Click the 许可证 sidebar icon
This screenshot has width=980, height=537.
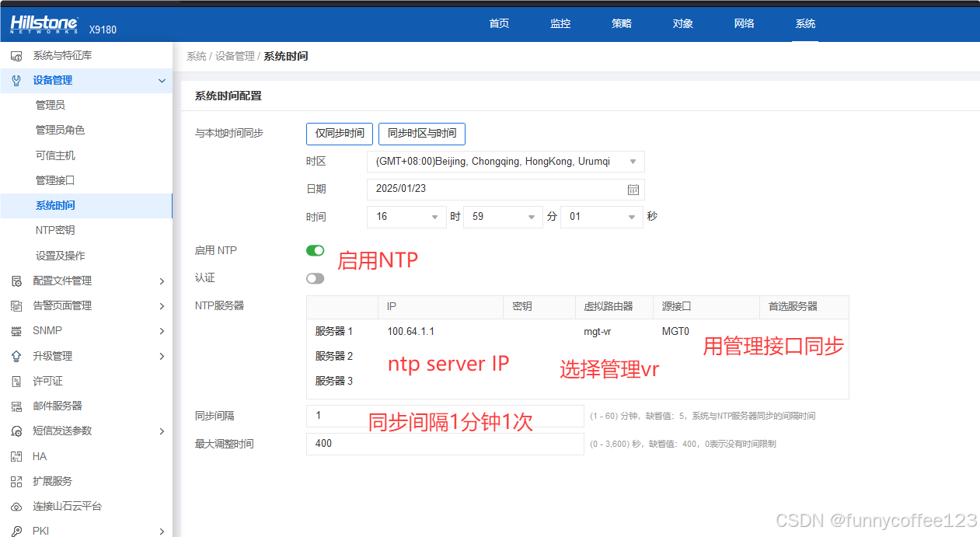(x=16, y=381)
